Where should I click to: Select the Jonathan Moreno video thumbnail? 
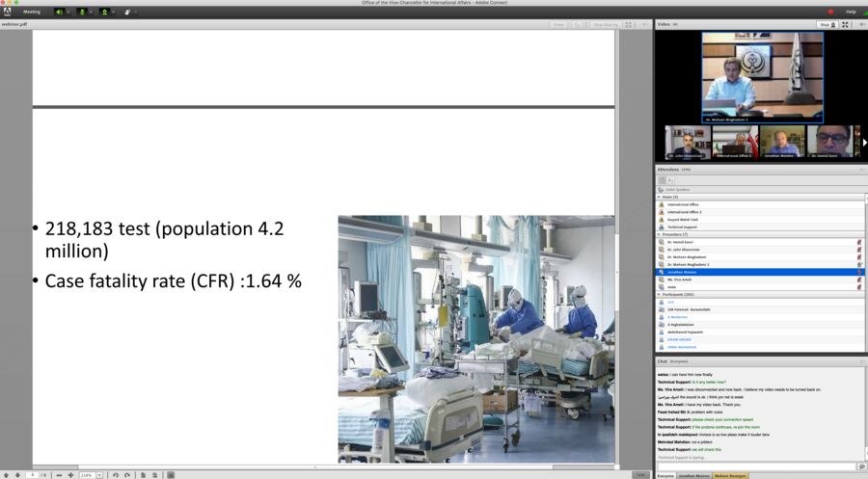pyautogui.click(x=782, y=142)
